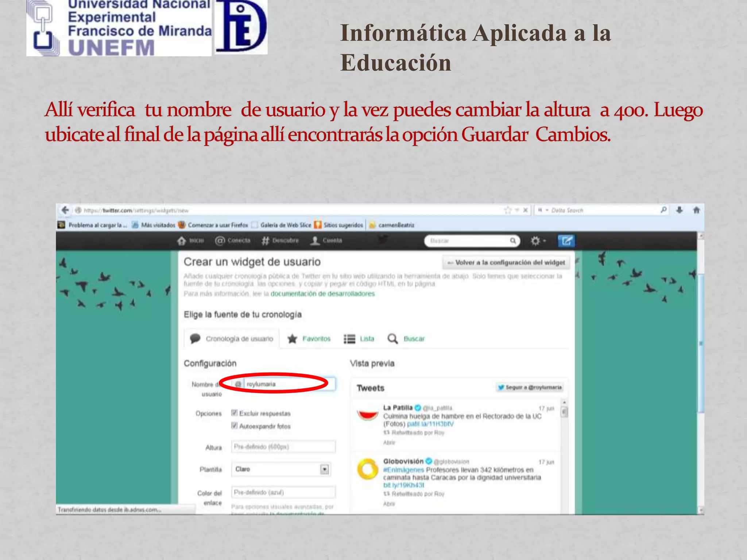747x560 pixels.
Task: Click the tweet preview scrollbar
Action: pos(564,412)
